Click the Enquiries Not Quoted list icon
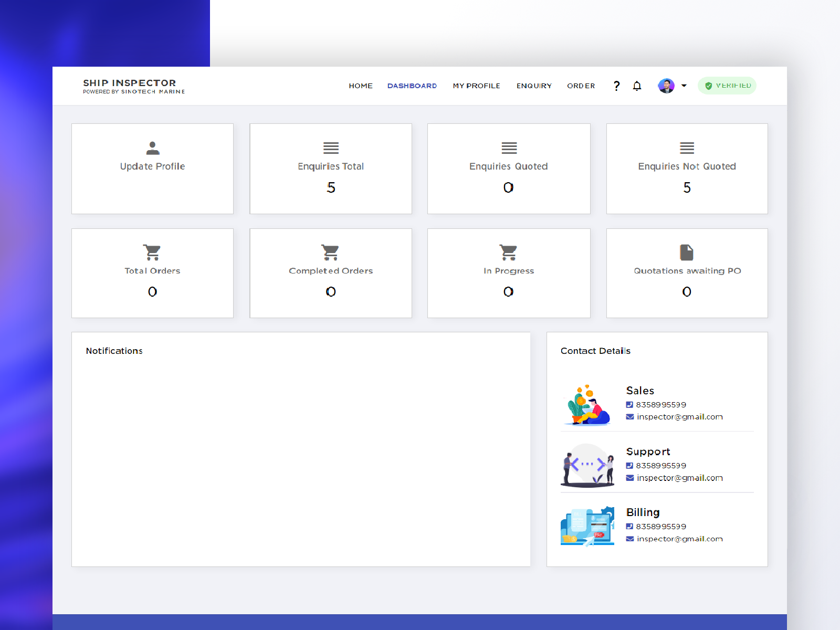This screenshot has width=840, height=630. tap(687, 148)
